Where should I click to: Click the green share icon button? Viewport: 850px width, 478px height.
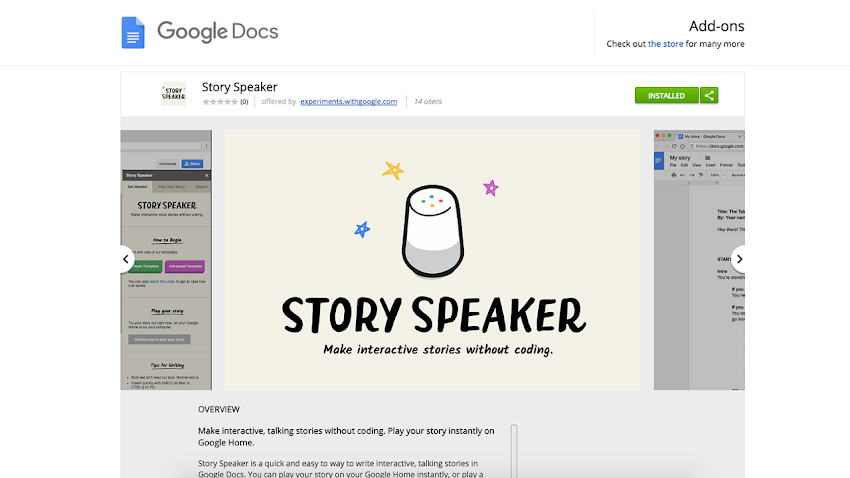(709, 95)
